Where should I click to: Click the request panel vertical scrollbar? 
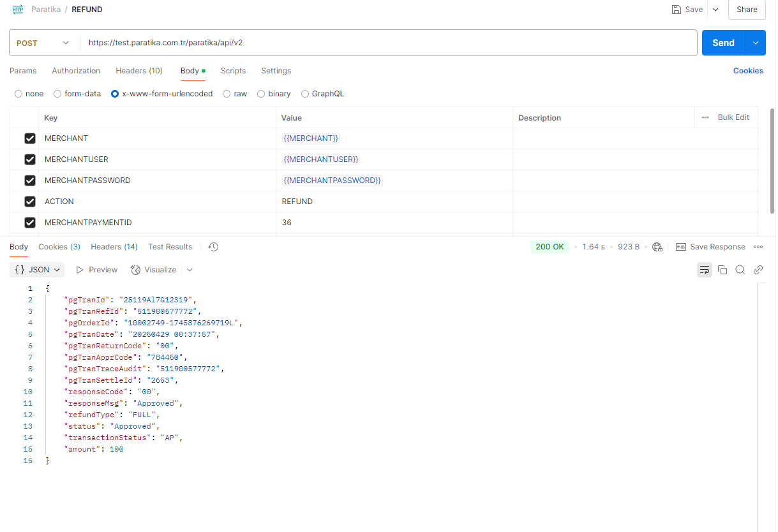point(773,159)
